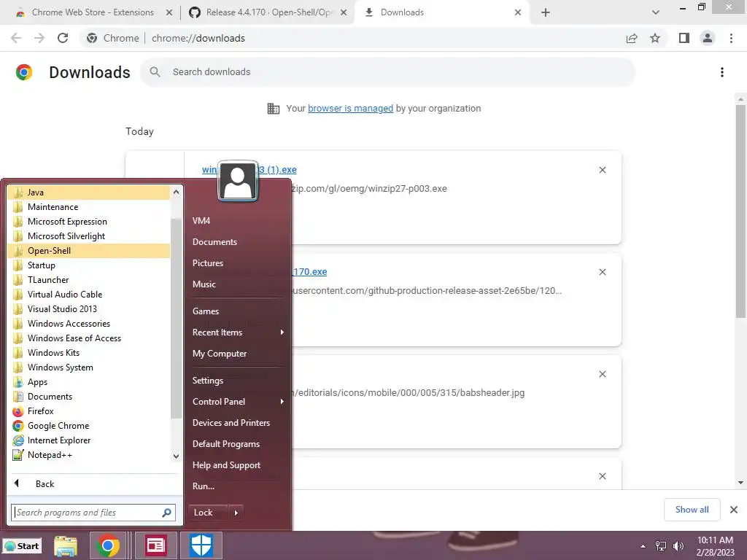Open Documents in Start menu right pane

[x=215, y=242]
